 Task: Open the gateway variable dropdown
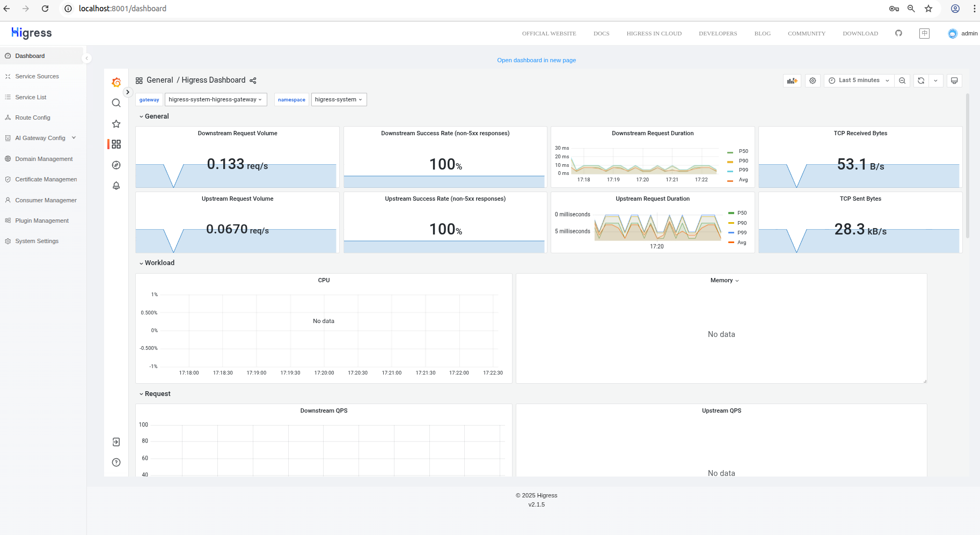[216, 100]
